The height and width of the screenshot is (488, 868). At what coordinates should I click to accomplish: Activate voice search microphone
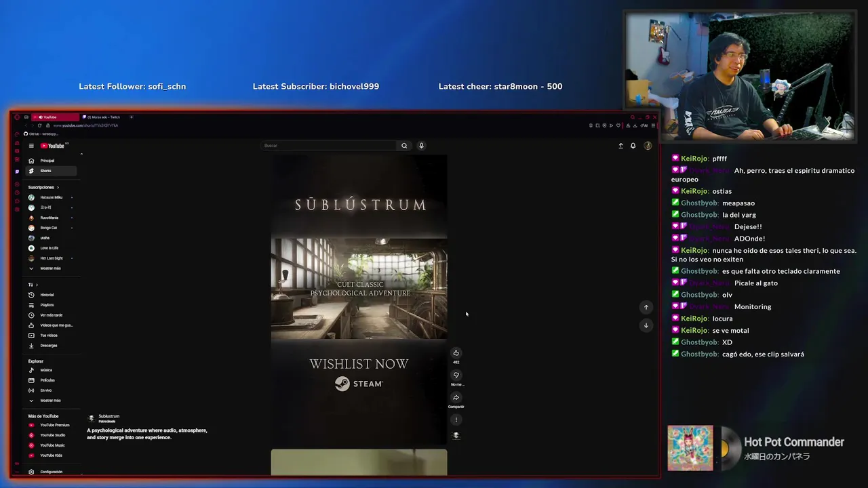421,146
